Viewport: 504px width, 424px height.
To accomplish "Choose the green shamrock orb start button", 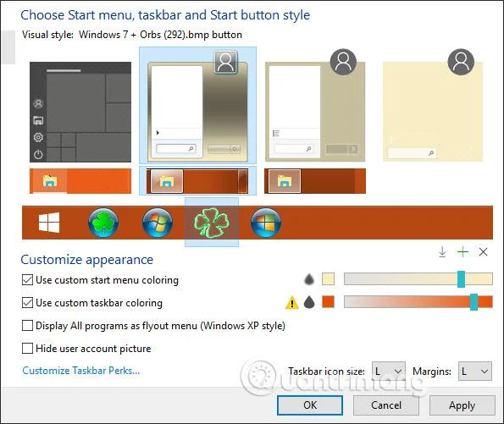I will click(103, 223).
